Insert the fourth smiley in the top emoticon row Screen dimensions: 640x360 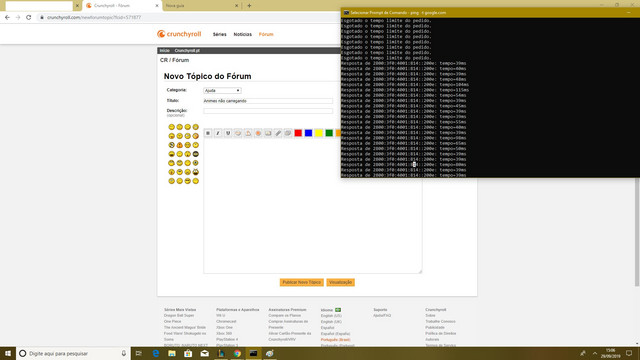click(x=196, y=127)
